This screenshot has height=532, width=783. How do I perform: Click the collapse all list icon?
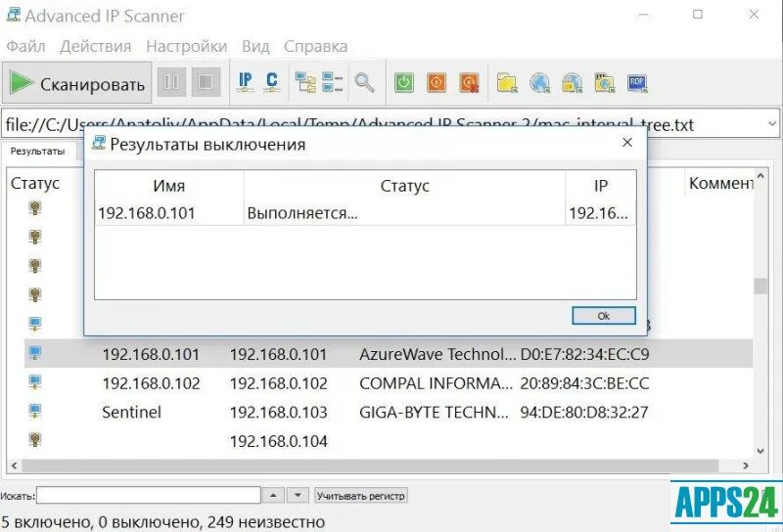(x=332, y=82)
